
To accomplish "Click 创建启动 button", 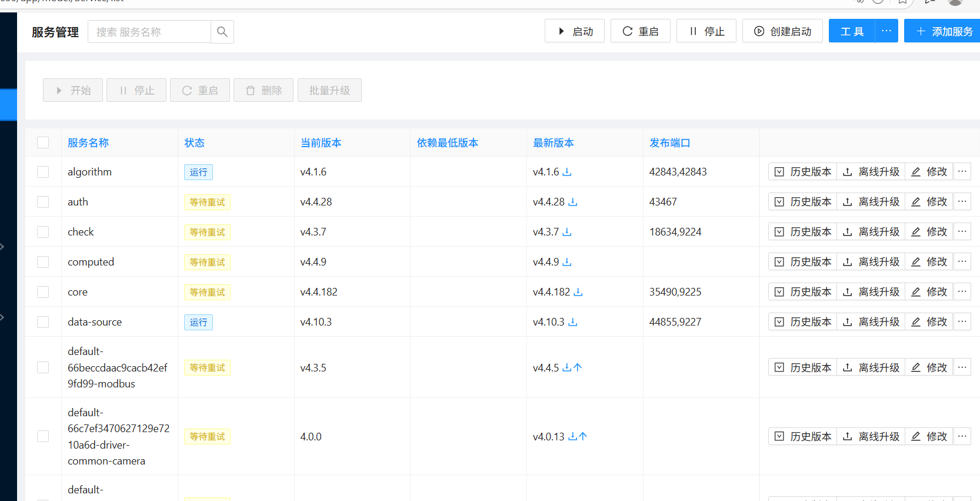I will pos(782,31).
